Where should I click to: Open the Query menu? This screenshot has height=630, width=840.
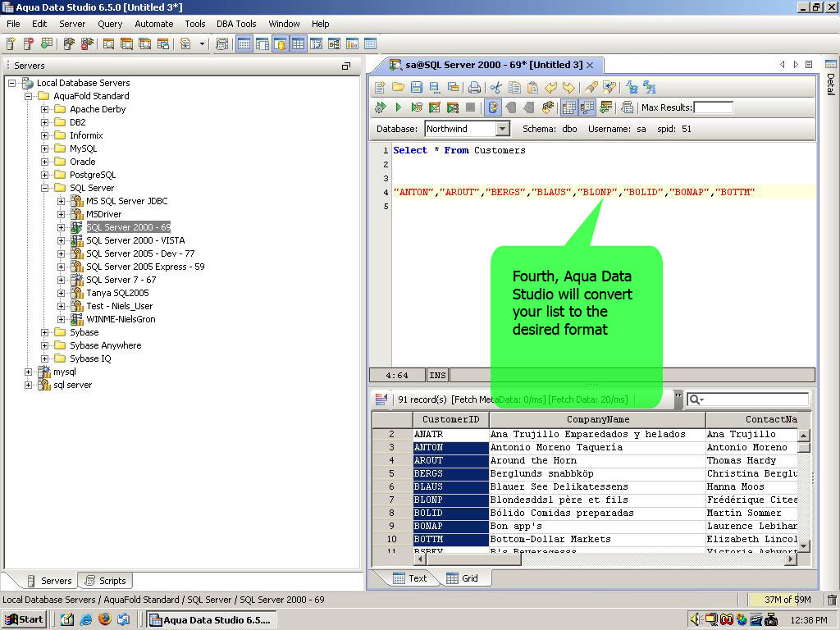click(x=110, y=24)
